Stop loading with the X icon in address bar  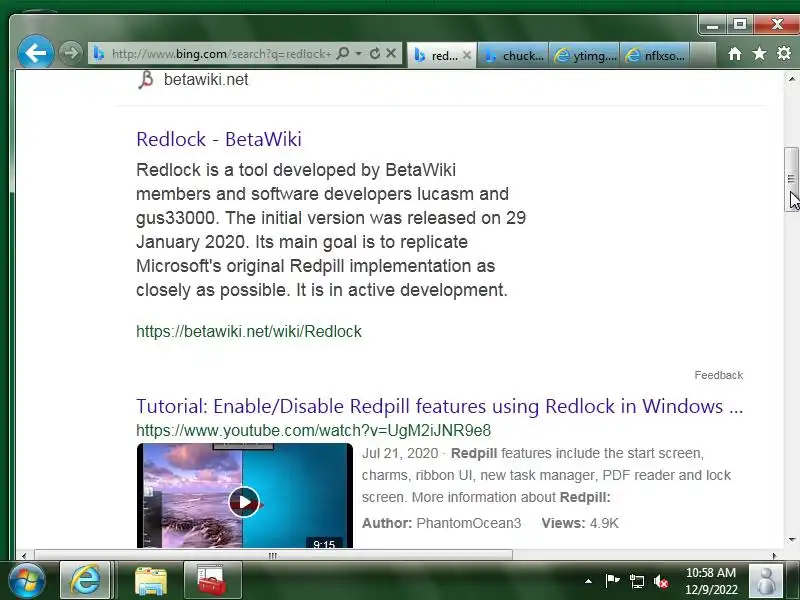(x=391, y=53)
